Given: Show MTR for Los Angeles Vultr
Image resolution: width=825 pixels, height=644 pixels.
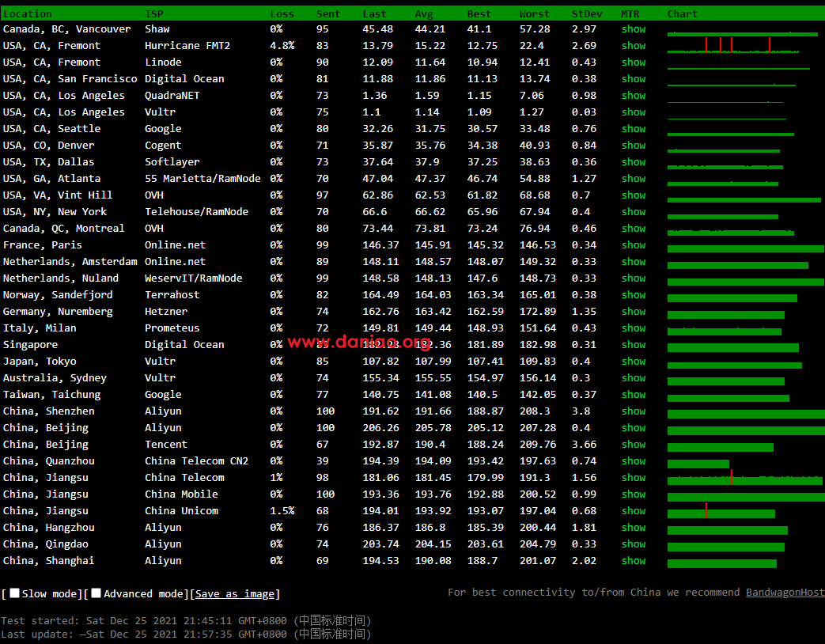Looking at the screenshot, I should [x=634, y=112].
